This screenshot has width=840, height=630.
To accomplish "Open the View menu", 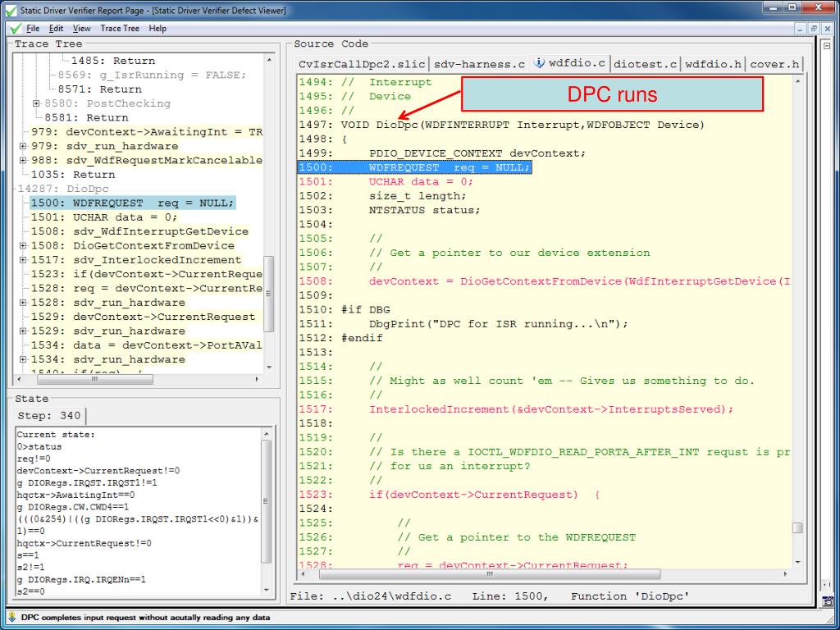I will tap(81, 29).
